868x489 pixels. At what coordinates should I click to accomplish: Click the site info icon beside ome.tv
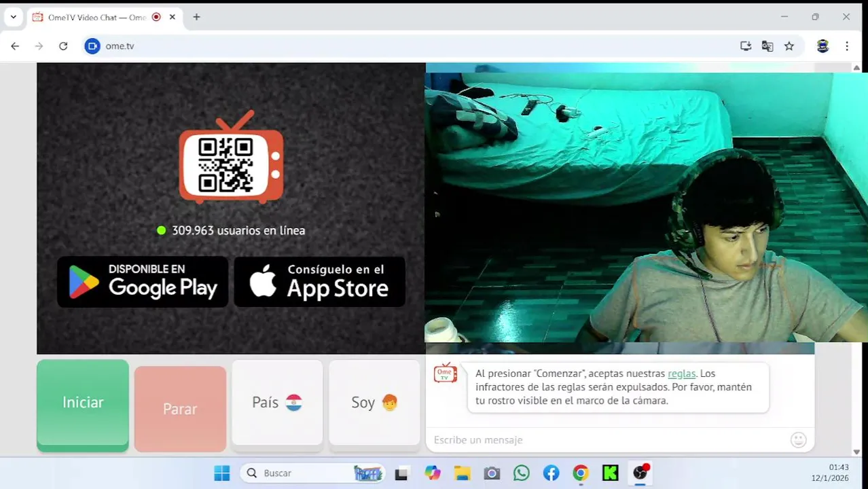click(92, 46)
